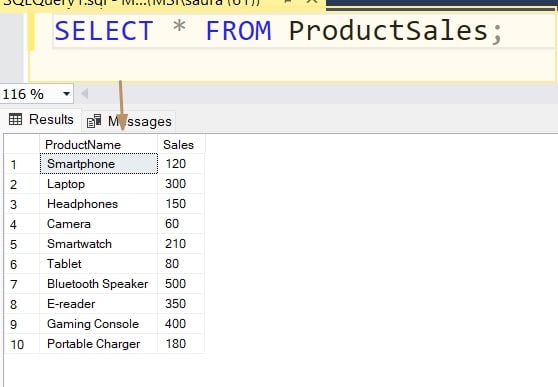The width and height of the screenshot is (558, 387).
Task: Select the Smartwatch cell
Action: 99,244
